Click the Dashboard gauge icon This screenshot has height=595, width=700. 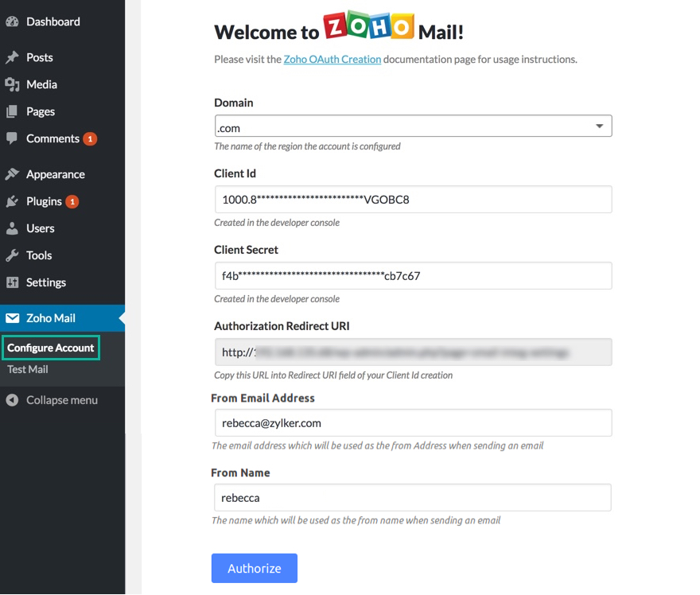(x=12, y=21)
